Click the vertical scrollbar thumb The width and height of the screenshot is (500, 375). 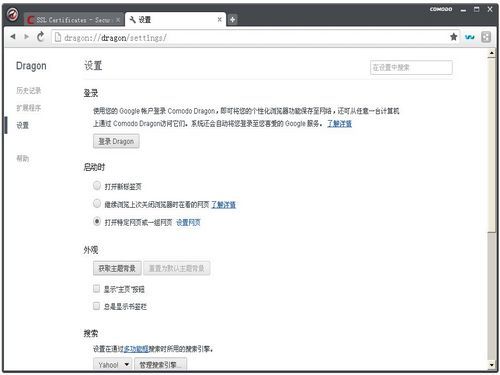click(x=492, y=145)
